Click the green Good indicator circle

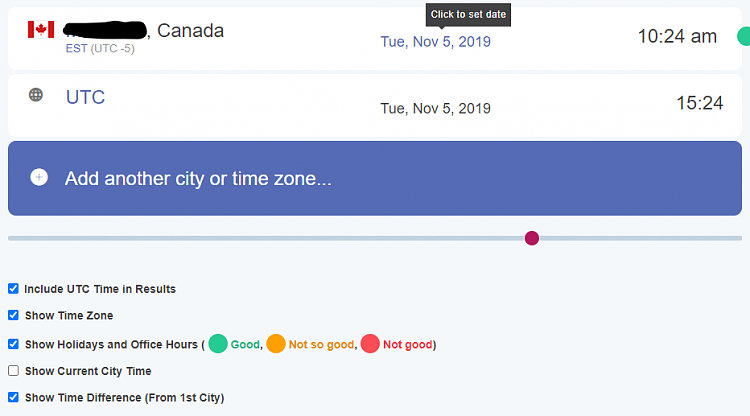218,344
